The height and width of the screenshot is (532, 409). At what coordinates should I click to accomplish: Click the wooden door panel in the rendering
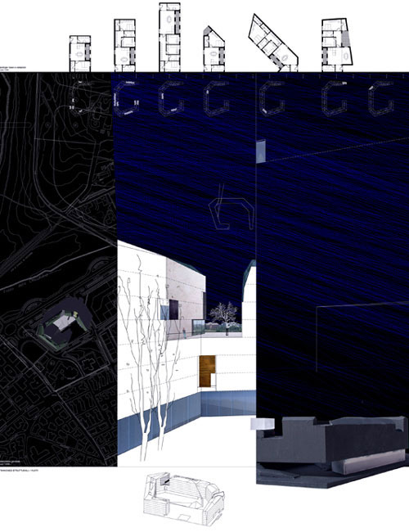coord(207,371)
